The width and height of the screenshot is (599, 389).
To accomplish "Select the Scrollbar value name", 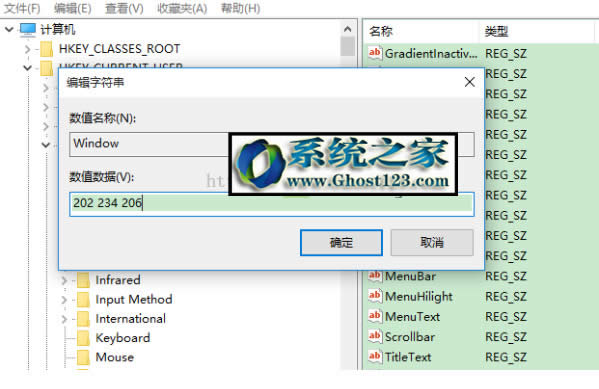I will click(x=410, y=337).
